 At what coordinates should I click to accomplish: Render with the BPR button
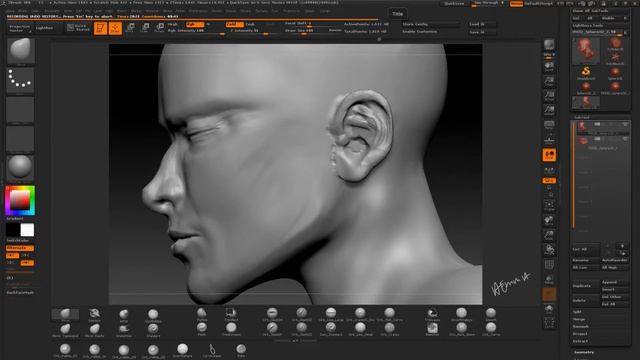point(549,46)
